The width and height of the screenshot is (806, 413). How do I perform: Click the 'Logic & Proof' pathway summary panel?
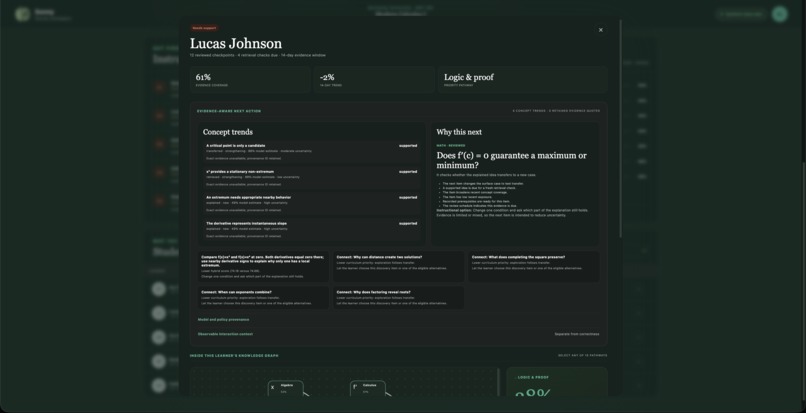[557, 382]
